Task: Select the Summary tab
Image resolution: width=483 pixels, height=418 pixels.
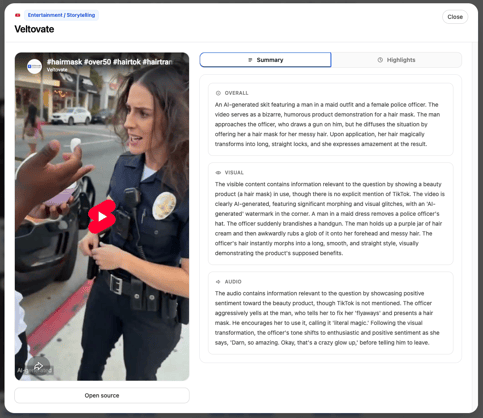Action: tap(265, 60)
